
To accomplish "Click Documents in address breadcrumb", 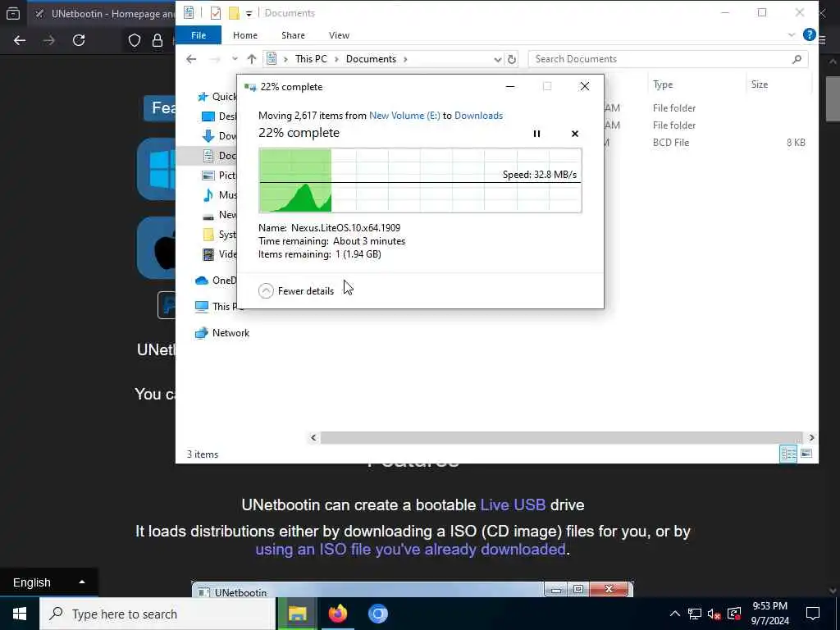I will tap(371, 59).
